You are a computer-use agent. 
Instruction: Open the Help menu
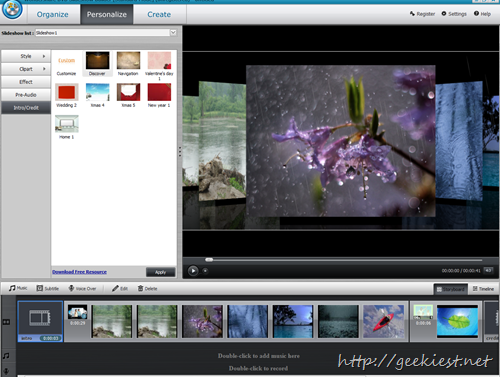482,14
